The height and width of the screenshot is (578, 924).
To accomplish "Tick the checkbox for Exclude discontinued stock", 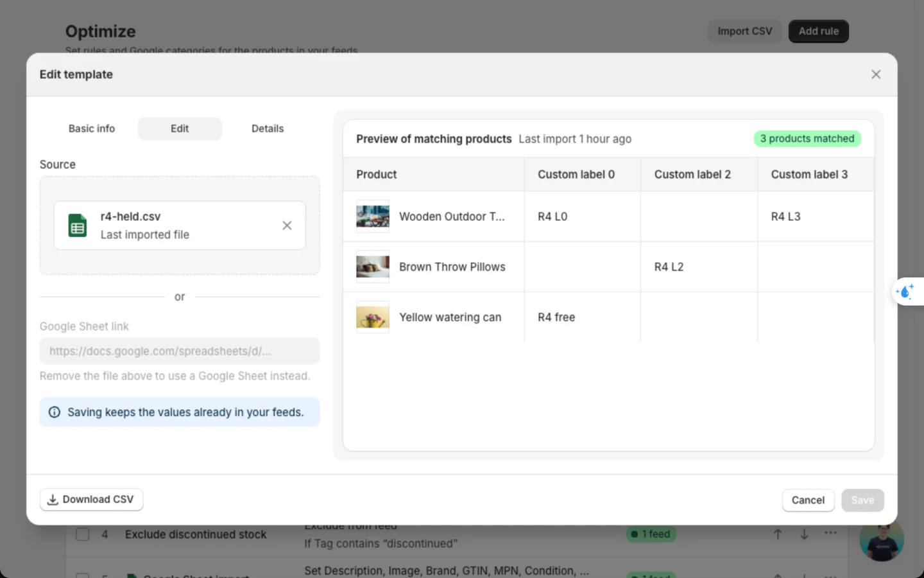I will coord(83,534).
